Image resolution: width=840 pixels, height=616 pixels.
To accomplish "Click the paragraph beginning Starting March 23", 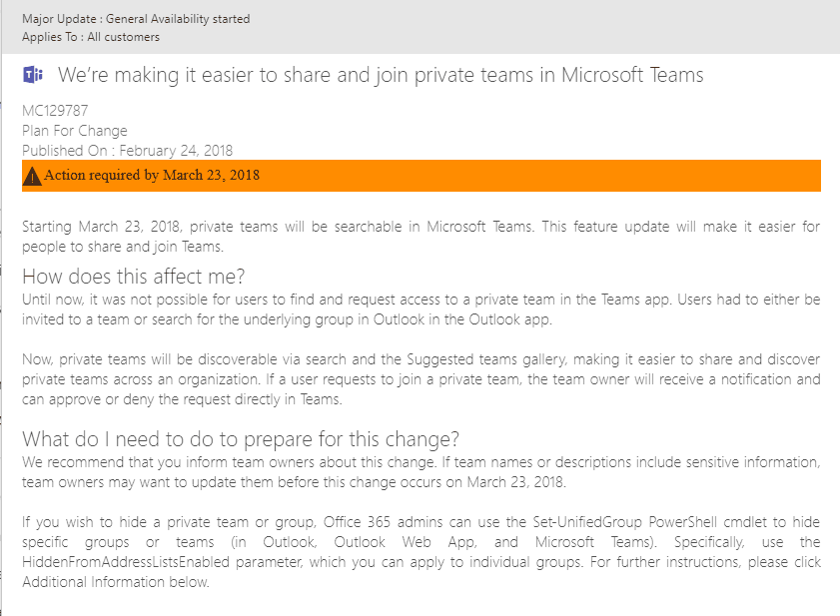I will [x=420, y=236].
